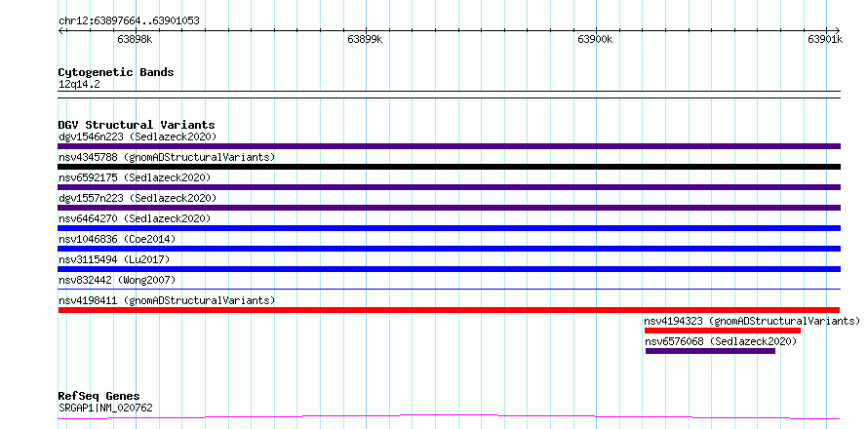Open variant label nsv3115494 (Lu2017)

(114, 259)
